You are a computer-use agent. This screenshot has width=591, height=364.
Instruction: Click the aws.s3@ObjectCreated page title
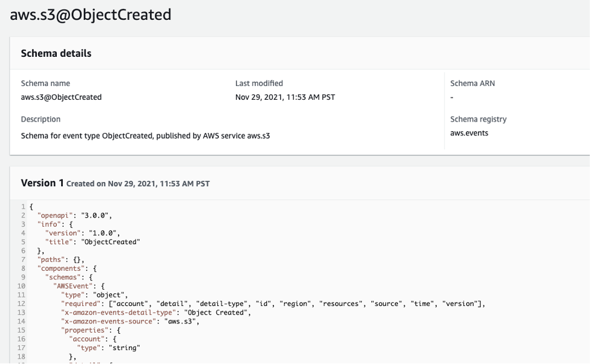[91, 15]
